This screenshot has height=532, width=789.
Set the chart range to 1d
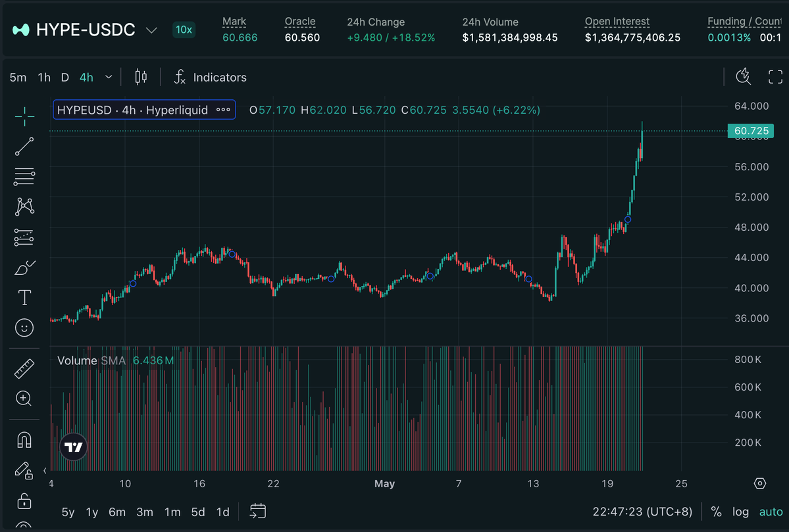pyautogui.click(x=223, y=512)
